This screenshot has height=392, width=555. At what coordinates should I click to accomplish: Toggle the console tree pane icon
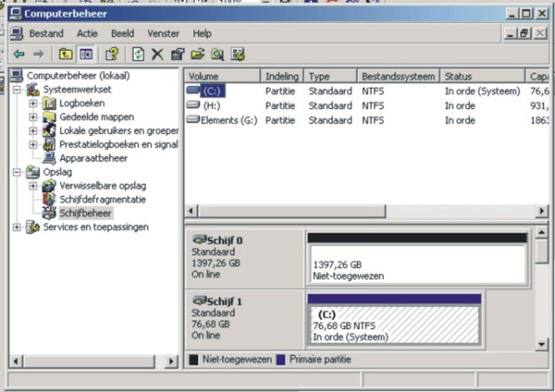[86, 54]
